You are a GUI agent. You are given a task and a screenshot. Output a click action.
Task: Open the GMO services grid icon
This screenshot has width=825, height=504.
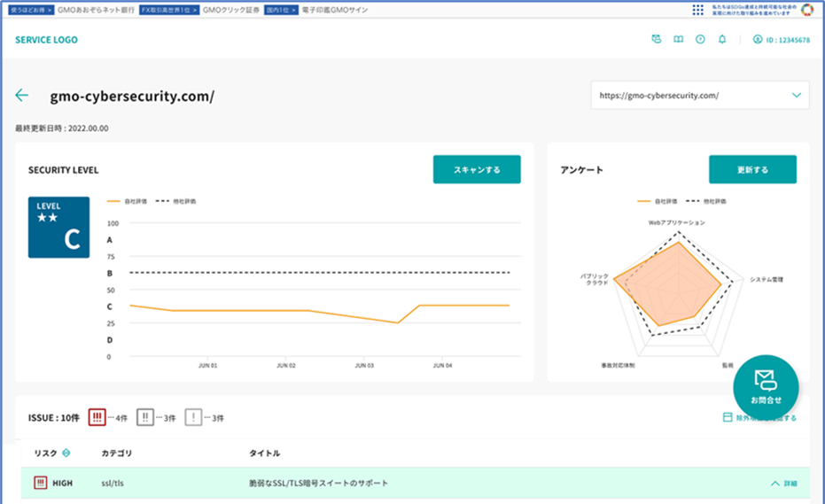coord(697,10)
